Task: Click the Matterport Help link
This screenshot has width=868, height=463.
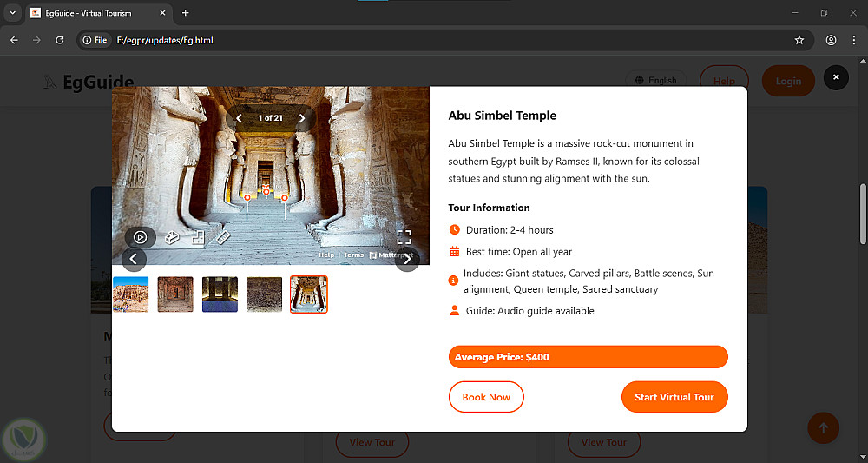Action: pyautogui.click(x=326, y=255)
